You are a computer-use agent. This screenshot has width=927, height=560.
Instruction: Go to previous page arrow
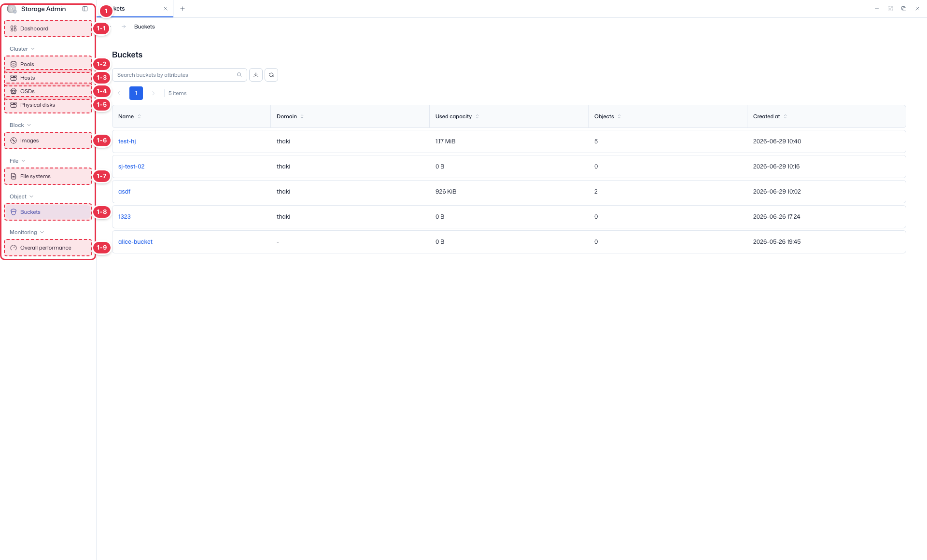coord(119,93)
